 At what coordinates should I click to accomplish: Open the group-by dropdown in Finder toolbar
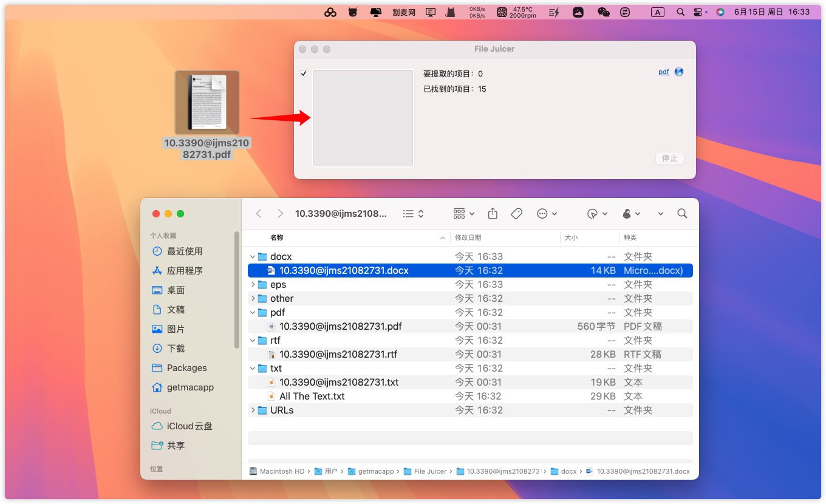coord(464,214)
